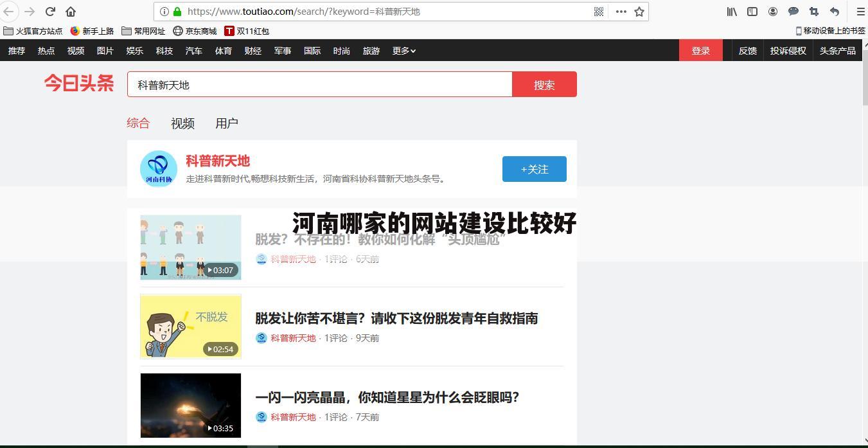The height and width of the screenshot is (448, 868).
Task: Click 科普新天地 河南科协 avatar logo
Action: click(x=159, y=168)
